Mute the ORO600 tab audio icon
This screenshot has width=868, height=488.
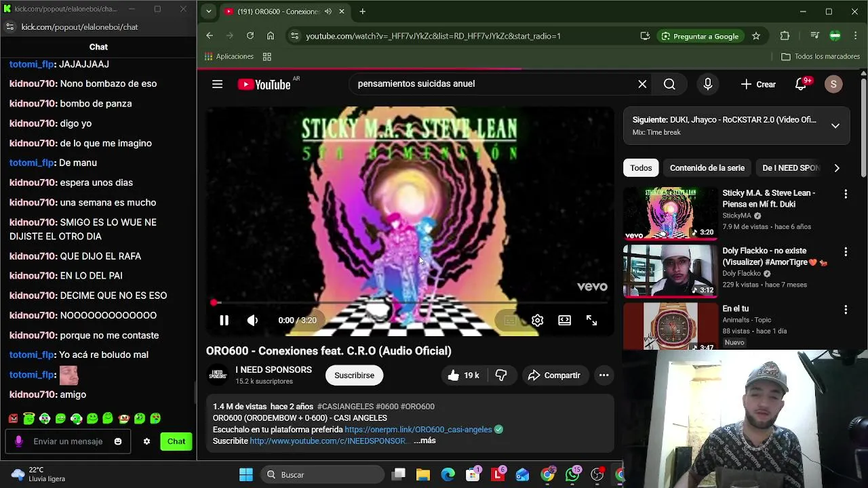tap(328, 12)
